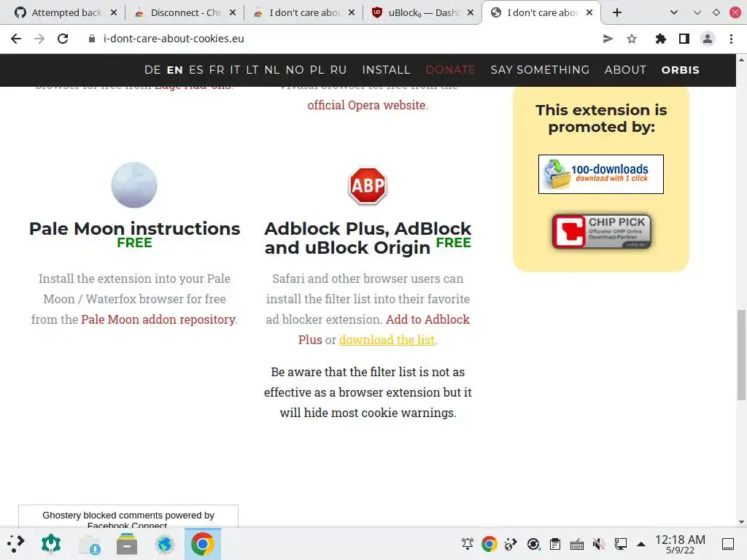
Task: Go back to the previous page
Action: 16,39
